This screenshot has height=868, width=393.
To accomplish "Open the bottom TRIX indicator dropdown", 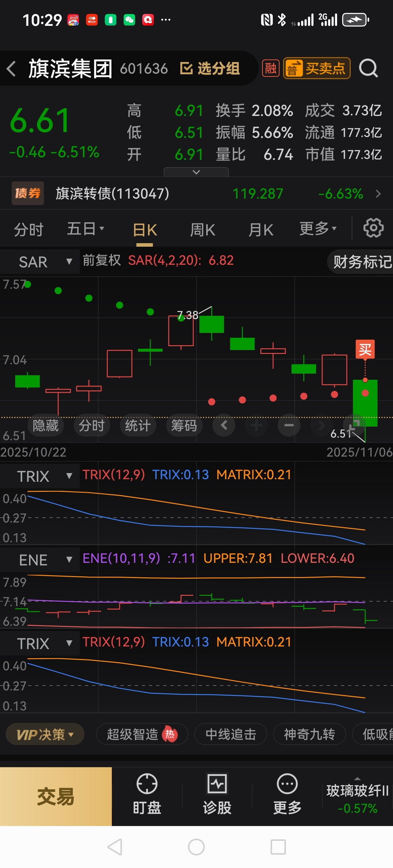I will click(x=40, y=644).
